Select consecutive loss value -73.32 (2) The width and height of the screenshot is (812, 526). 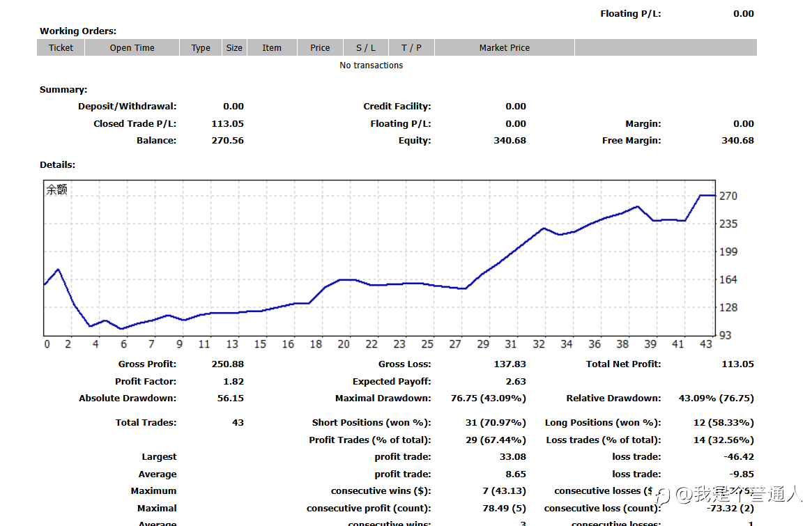tap(730, 509)
